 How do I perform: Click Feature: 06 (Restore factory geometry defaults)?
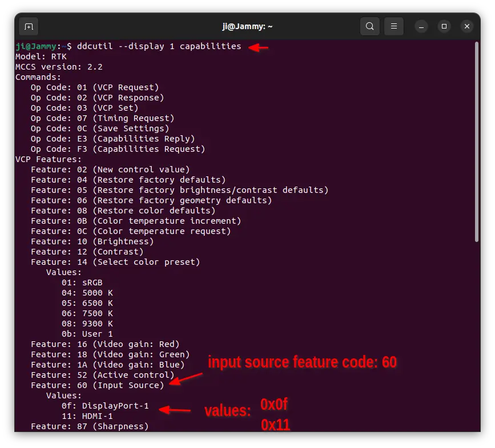[151, 200]
